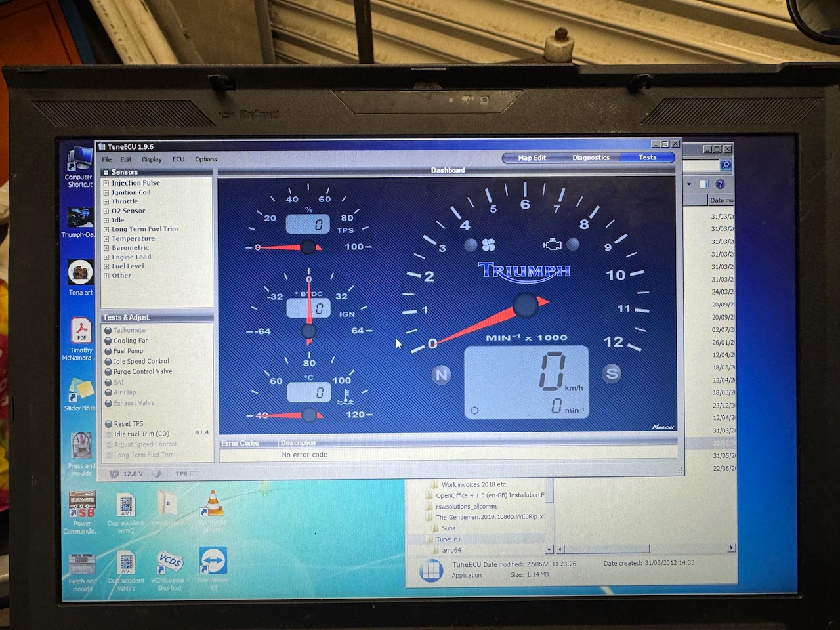Click the help icon in Explorer toolbar
Screen dimensions: 840x630
pyautogui.click(x=720, y=184)
